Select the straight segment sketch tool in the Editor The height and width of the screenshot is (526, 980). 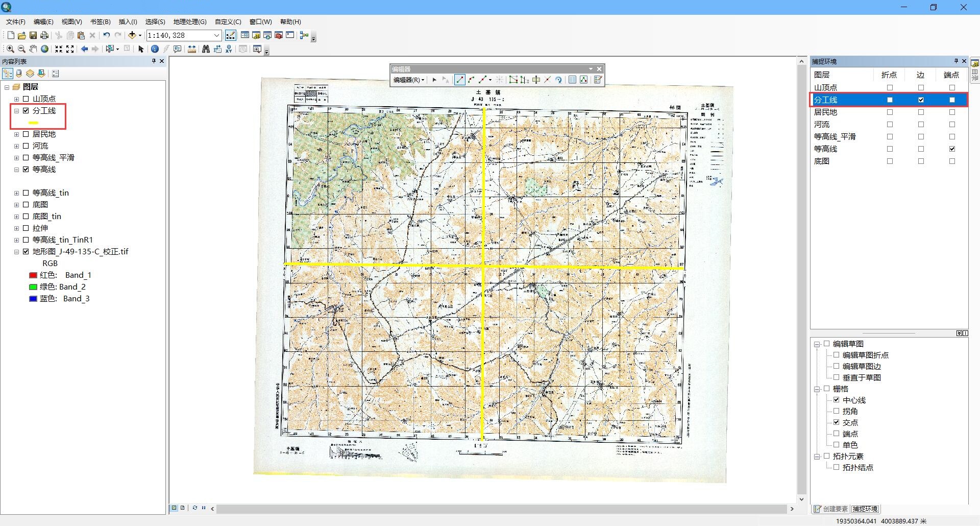460,80
